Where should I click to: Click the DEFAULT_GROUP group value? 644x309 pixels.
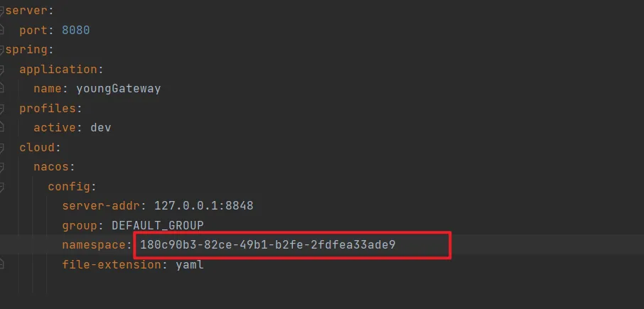(x=157, y=225)
